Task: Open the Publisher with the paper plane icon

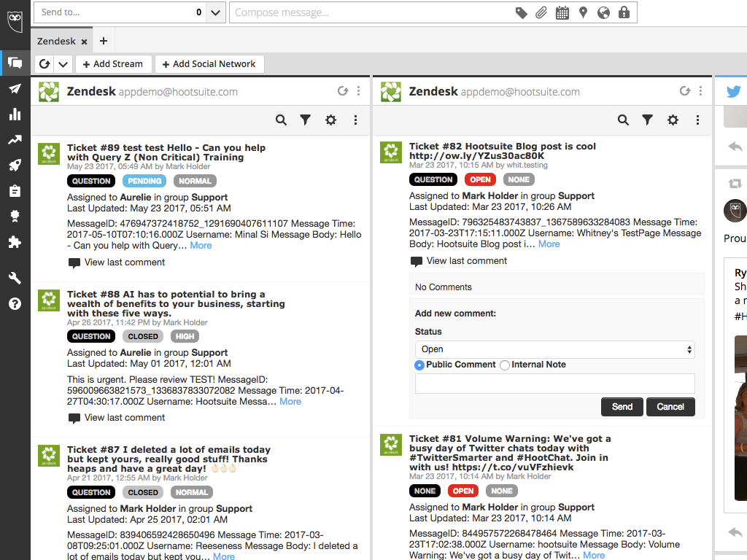Action: point(15,88)
